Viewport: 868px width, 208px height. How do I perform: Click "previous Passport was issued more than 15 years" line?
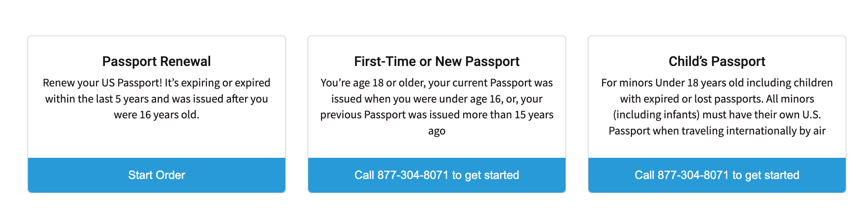(437, 115)
